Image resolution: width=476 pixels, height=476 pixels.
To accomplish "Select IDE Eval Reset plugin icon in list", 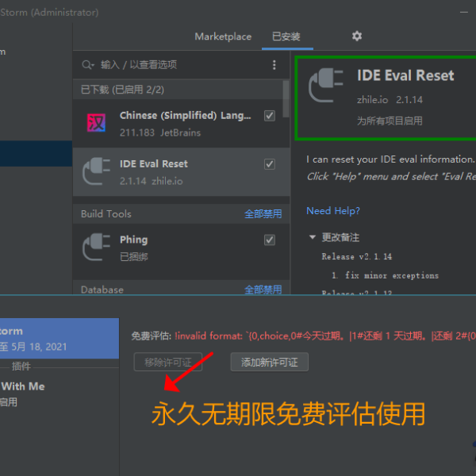I will coord(96,171).
